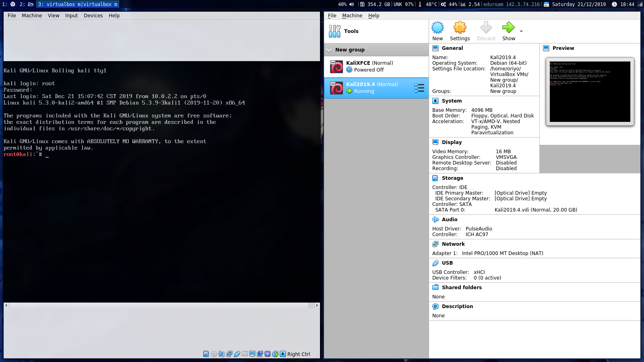
Task: Click the network status bar icon
Action: tap(229, 354)
